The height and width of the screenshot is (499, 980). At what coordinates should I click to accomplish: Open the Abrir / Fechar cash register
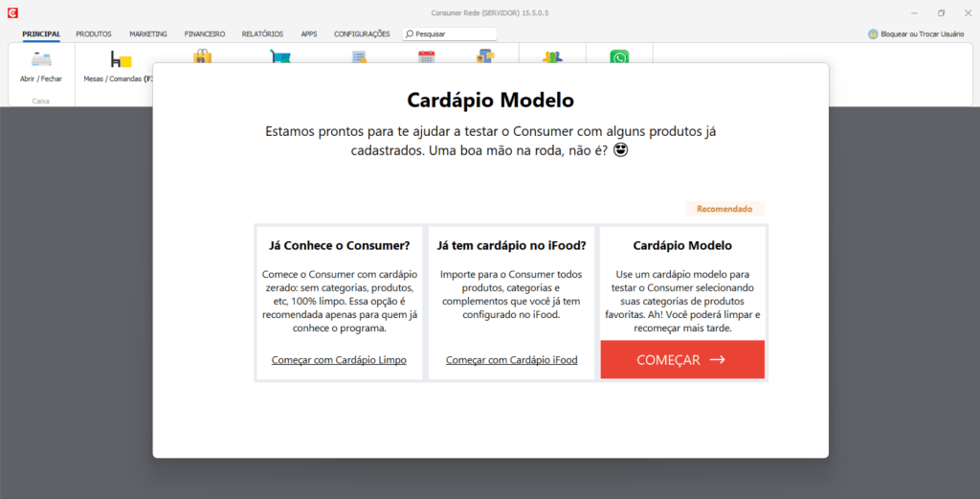41,67
